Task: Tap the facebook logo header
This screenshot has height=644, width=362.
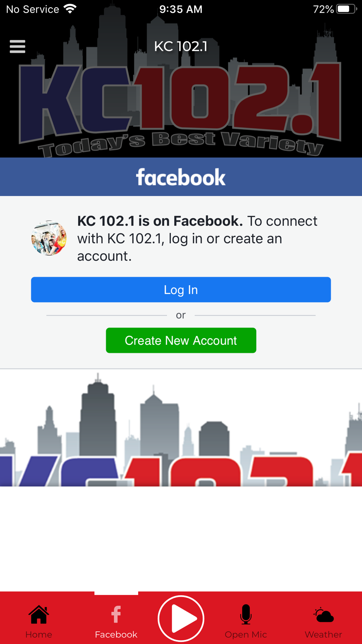Action: click(x=181, y=177)
